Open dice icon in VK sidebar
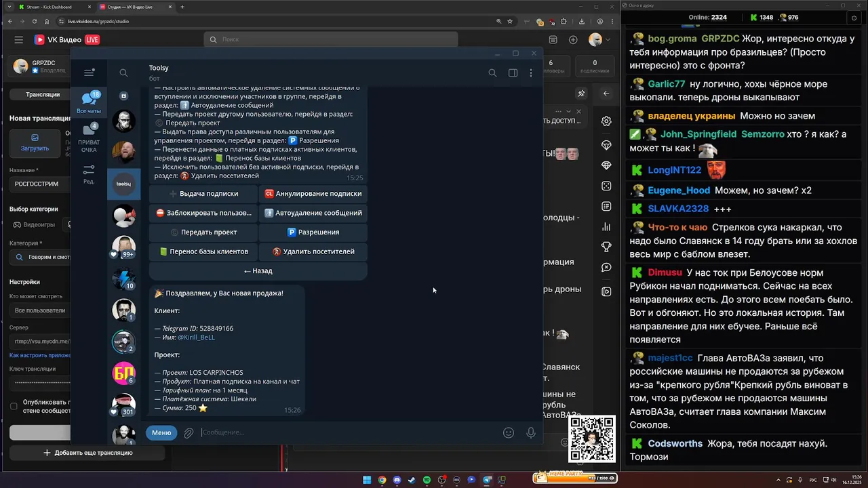Image resolution: width=868 pixels, height=488 pixels. (x=606, y=186)
